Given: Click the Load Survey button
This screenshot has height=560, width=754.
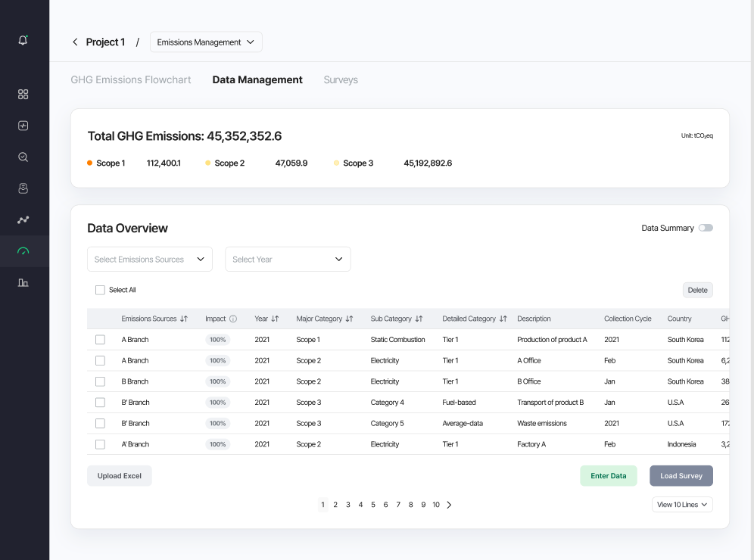Looking at the screenshot, I should click(681, 476).
